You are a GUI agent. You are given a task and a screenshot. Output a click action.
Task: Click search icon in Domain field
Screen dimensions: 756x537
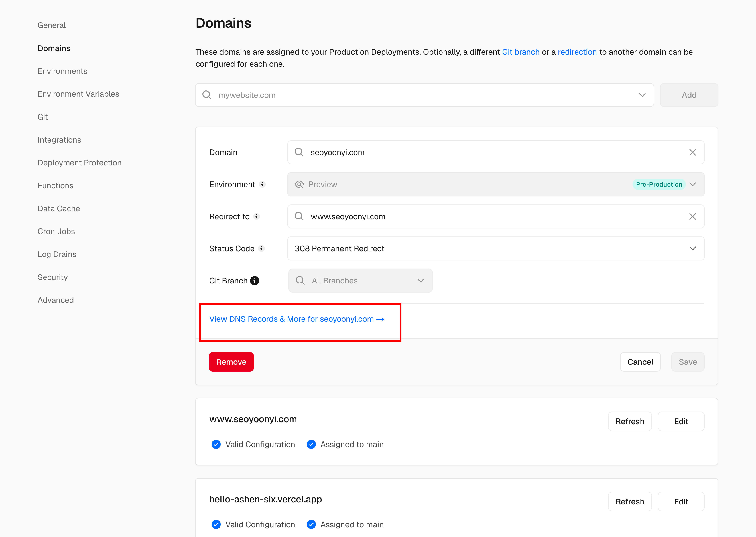coord(299,152)
